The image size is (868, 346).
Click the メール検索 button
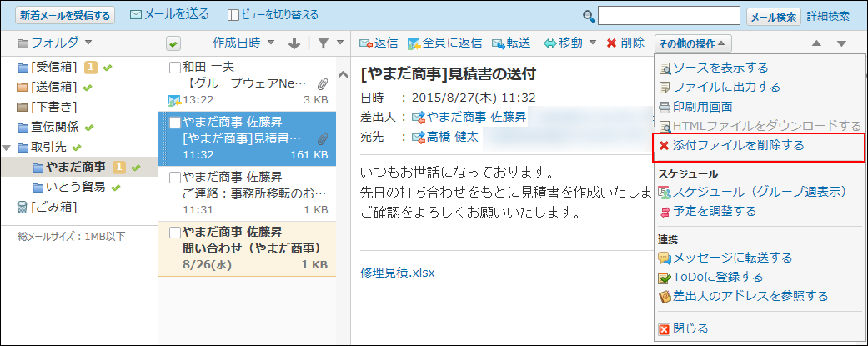coord(774,17)
